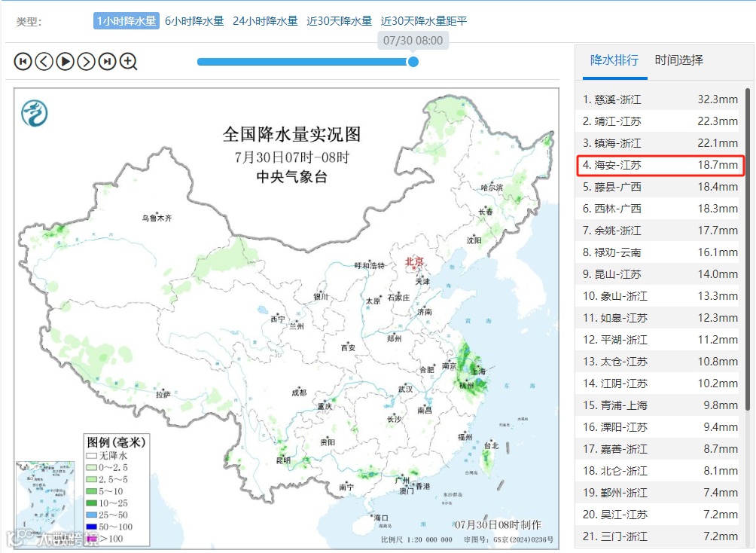Click the 海口 label on the map

click(x=381, y=518)
